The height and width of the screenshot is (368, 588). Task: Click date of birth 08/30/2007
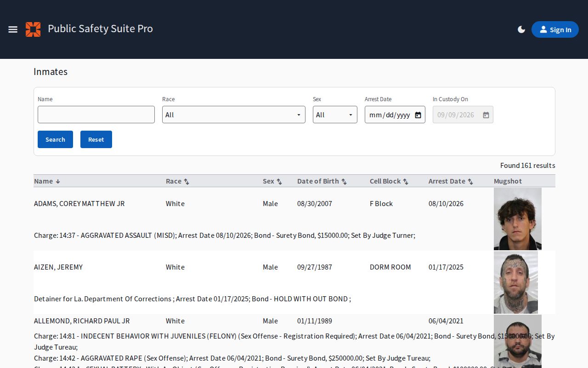coord(315,204)
